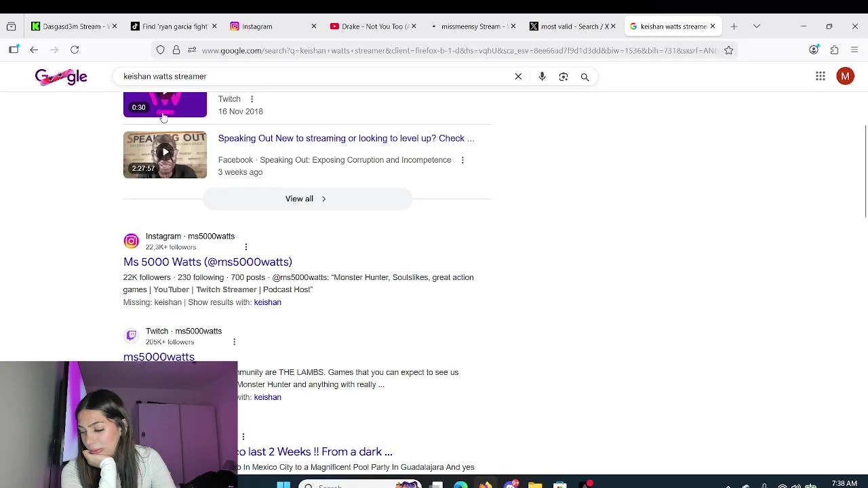The width and height of the screenshot is (868, 488).
Task: Click the page vertical scrollbar
Action: pos(865,171)
